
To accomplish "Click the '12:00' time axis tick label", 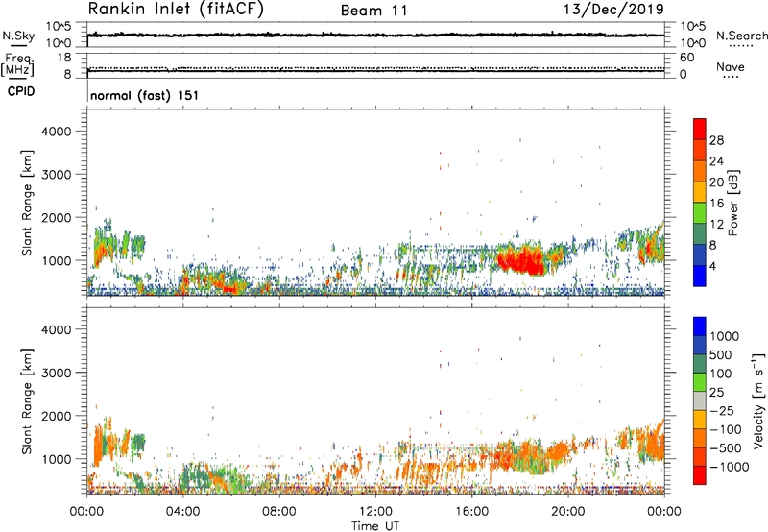I will 375,512.
